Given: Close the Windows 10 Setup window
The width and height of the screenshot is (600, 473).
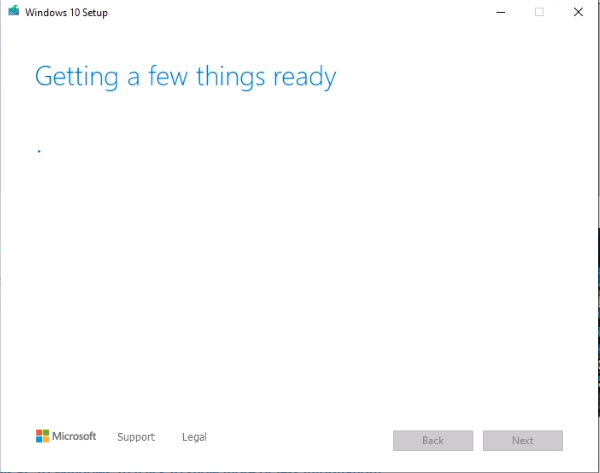Looking at the screenshot, I should click(x=578, y=12).
